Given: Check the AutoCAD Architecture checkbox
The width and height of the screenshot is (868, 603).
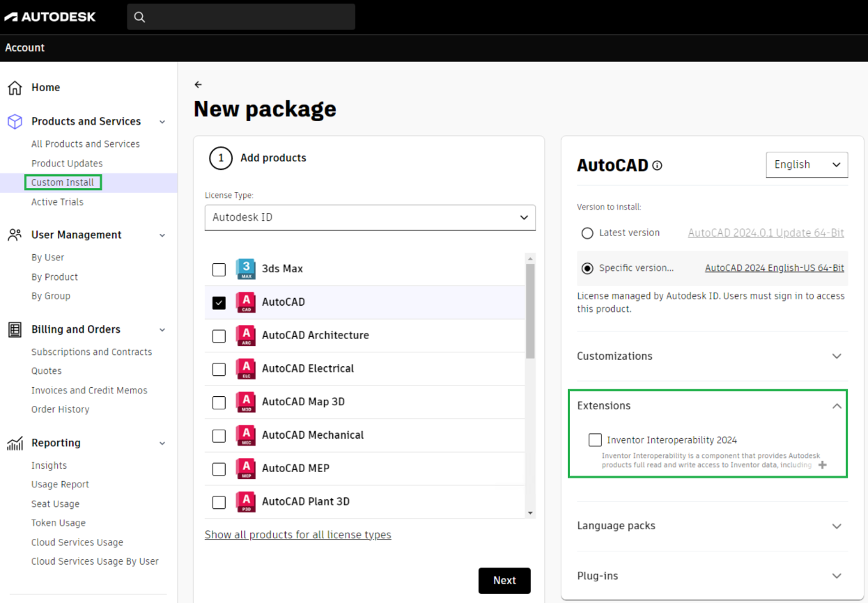Looking at the screenshot, I should coord(219,336).
